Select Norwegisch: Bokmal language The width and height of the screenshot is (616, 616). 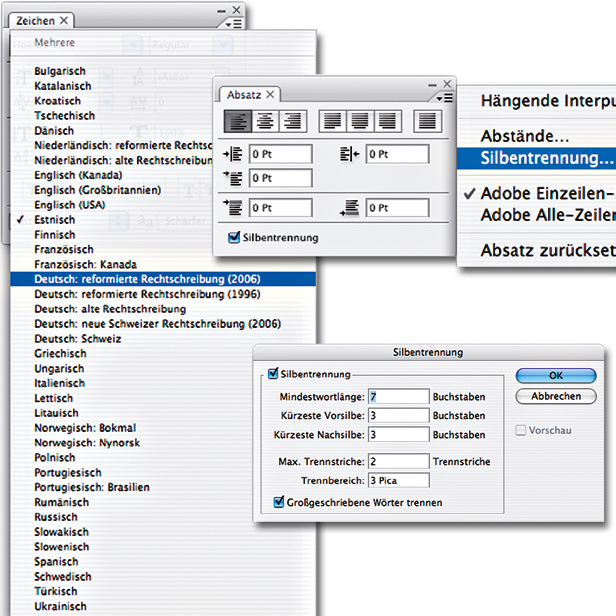coord(132,427)
